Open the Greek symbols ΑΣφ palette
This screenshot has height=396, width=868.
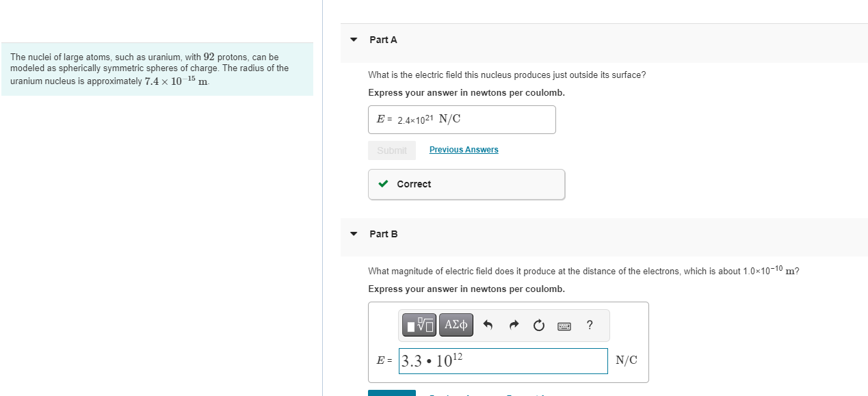point(456,326)
